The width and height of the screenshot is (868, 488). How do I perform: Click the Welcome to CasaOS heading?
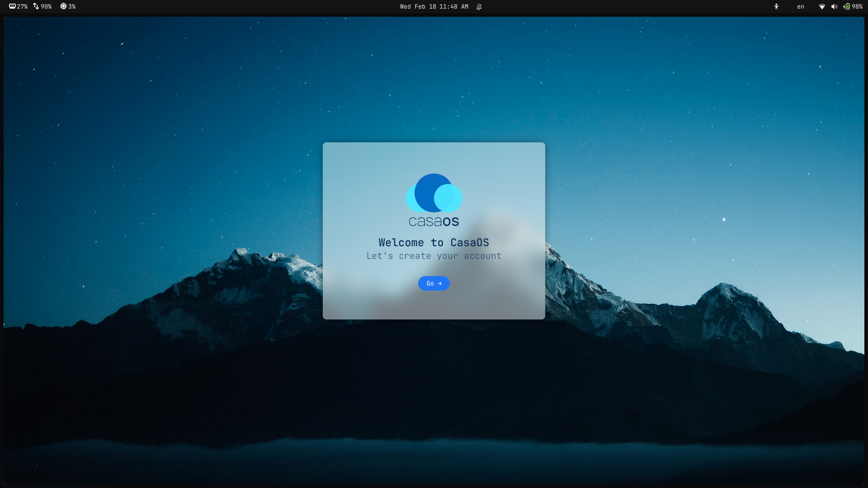[x=434, y=243]
